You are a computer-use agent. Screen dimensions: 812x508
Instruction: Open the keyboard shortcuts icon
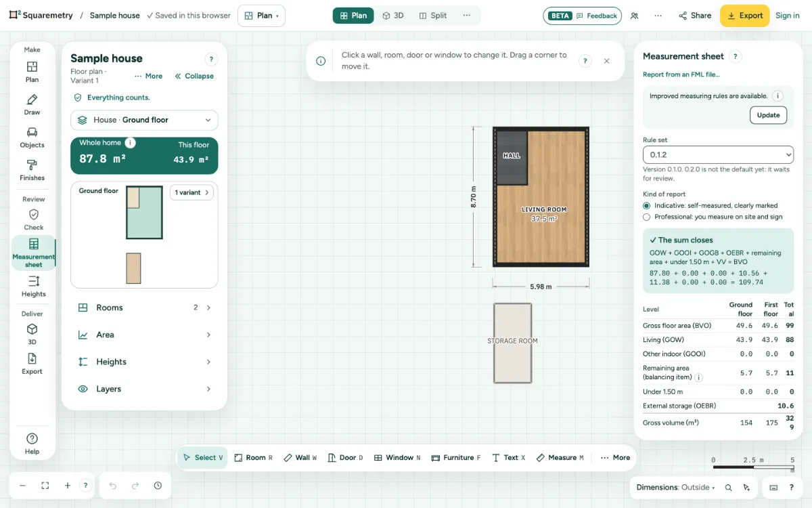(773, 487)
